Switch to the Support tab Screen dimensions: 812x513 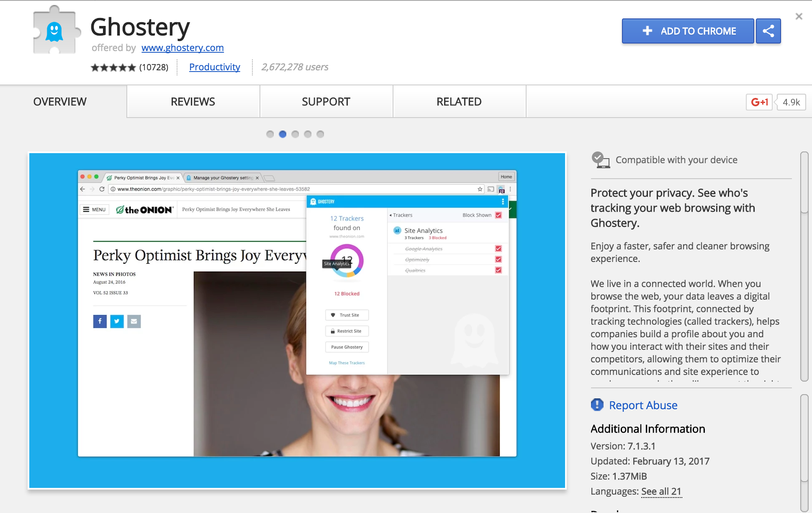326,102
